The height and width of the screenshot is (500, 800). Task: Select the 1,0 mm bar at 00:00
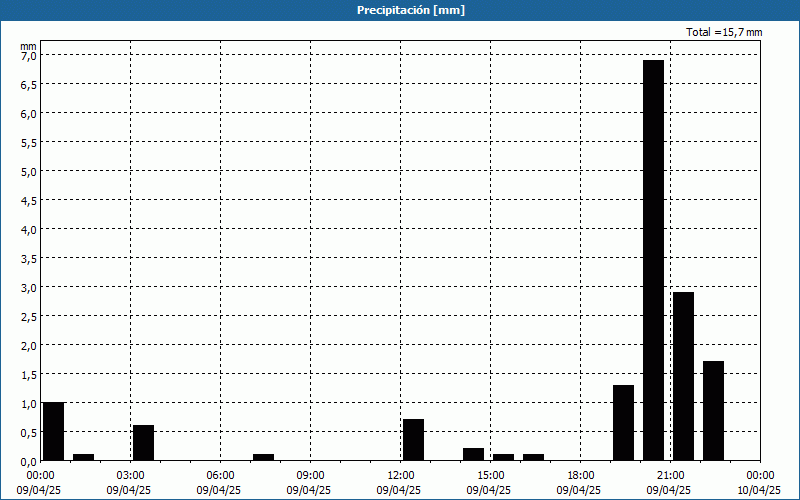click(54, 432)
